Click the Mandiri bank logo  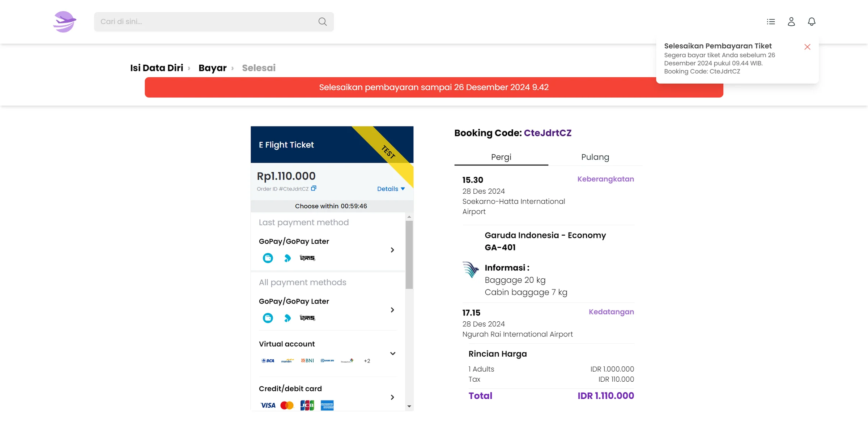(288, 361)
